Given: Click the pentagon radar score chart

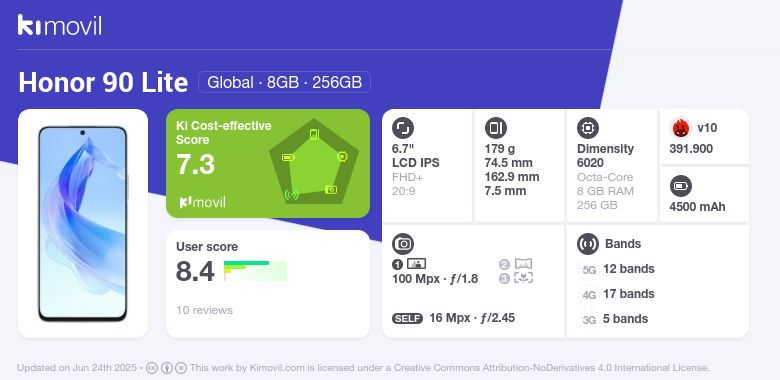Looking at the screenshot, I should (314, 162).
